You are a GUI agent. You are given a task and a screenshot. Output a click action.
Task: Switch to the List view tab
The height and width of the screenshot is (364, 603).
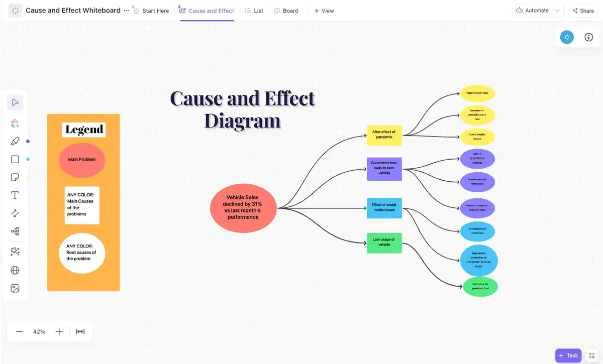point(254,11)
